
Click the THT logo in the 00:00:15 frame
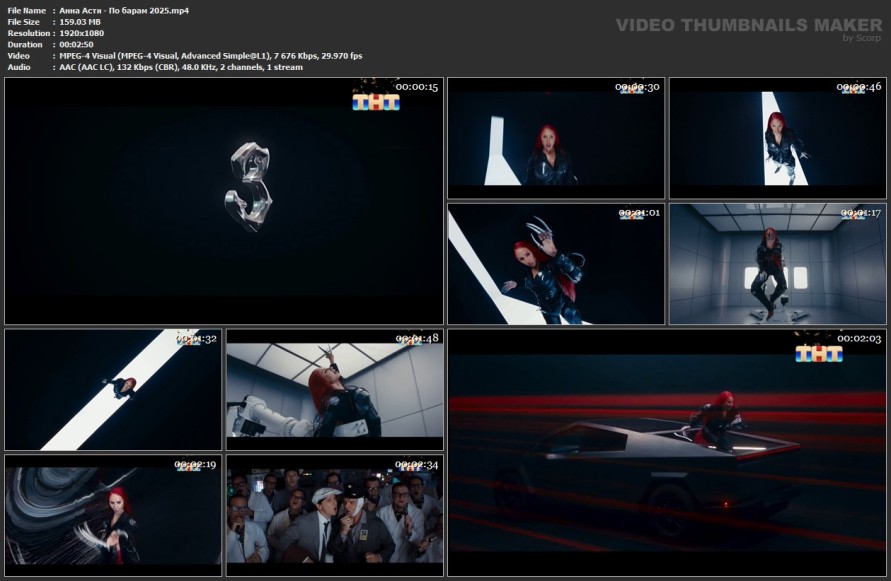click(x=376, y=102)
